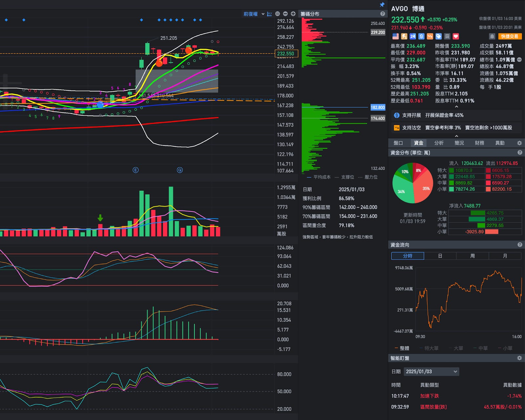Image resolution: width=525 pixels, height=420 pixels.
Task: Open help for 籌碼分布 panel
Action: pyautogui.click(x=383, y=14)
